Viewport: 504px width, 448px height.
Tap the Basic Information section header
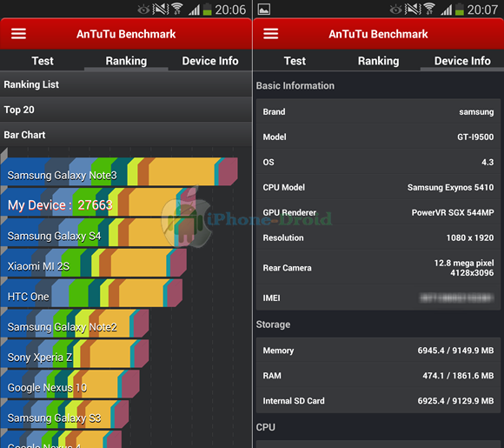pos(295,85)
